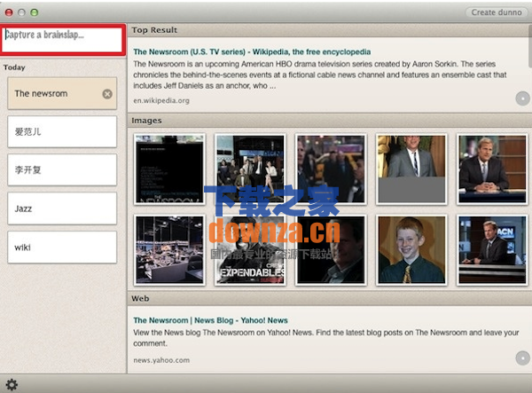Open the cast group photo thumbnail
This screenshot has width=532, height=393.
pyautogui.click(x=250, y=169)
